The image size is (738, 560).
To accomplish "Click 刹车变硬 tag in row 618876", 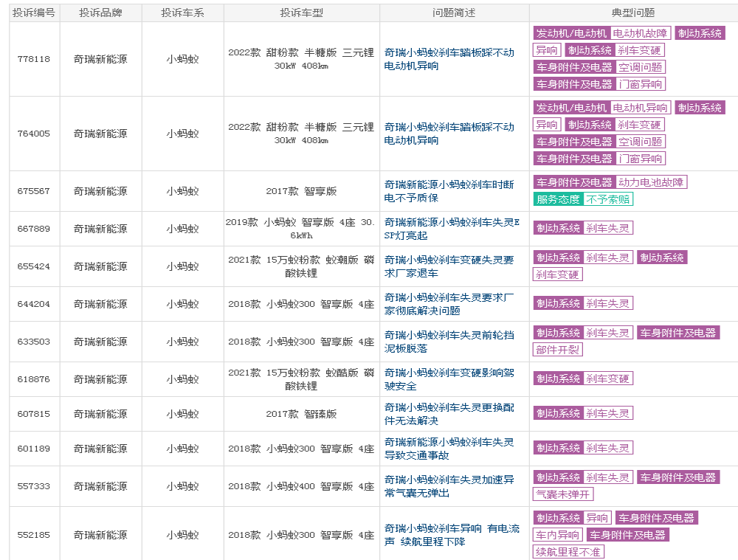I will click(x=607, y=378).
